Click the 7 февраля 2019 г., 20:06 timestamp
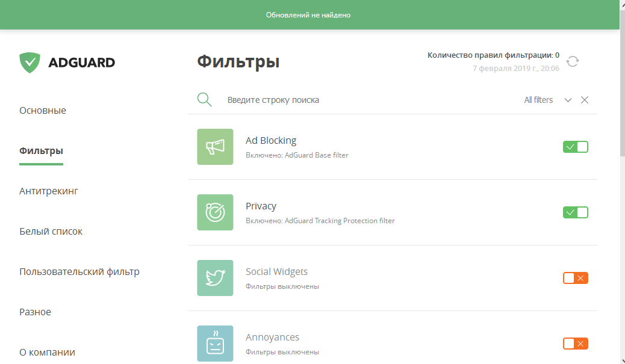 [x=516, y=69]
